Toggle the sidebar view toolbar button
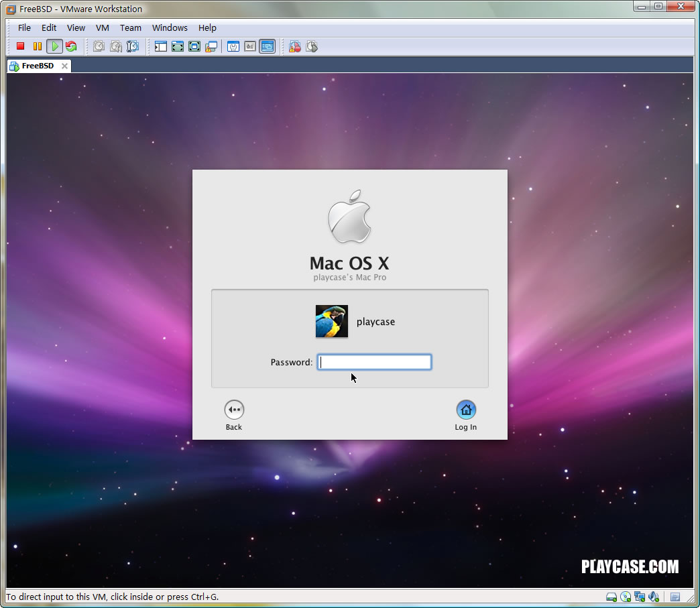Image resolution: width=700 pixels, height=608 pixels. pos(160,46)
